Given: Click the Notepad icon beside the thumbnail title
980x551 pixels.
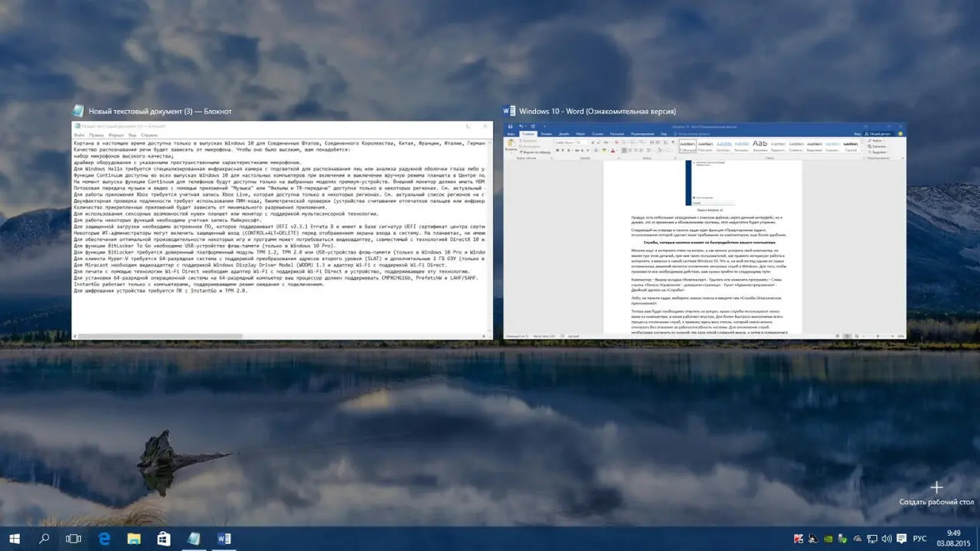Looking at the screenshot, I should point(78,111).
